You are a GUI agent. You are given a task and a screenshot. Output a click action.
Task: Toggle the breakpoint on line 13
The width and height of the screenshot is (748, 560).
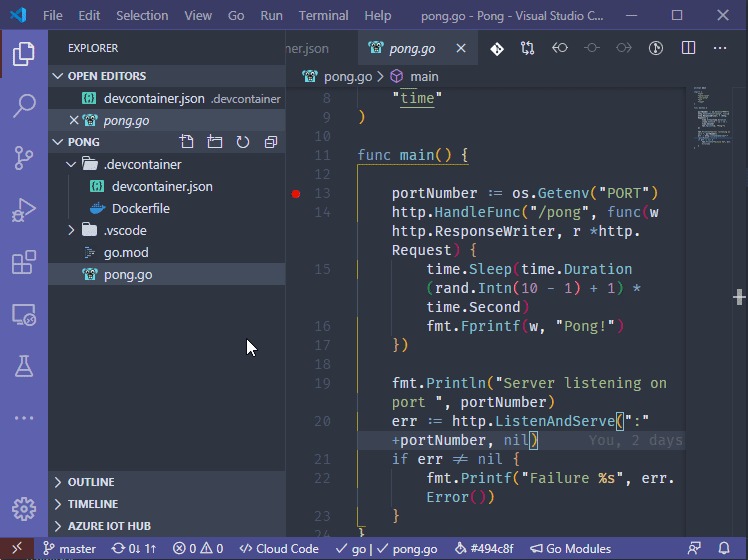(296, 194)
